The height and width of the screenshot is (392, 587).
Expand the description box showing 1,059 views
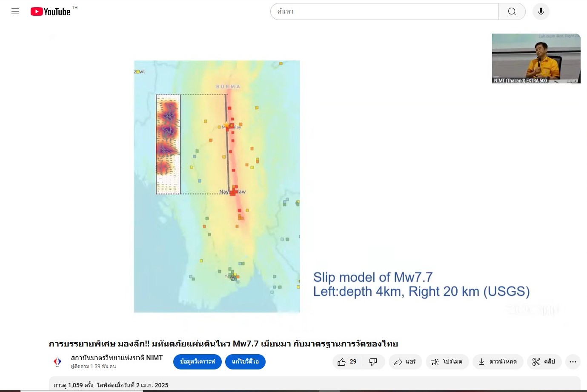click(314, 384)
